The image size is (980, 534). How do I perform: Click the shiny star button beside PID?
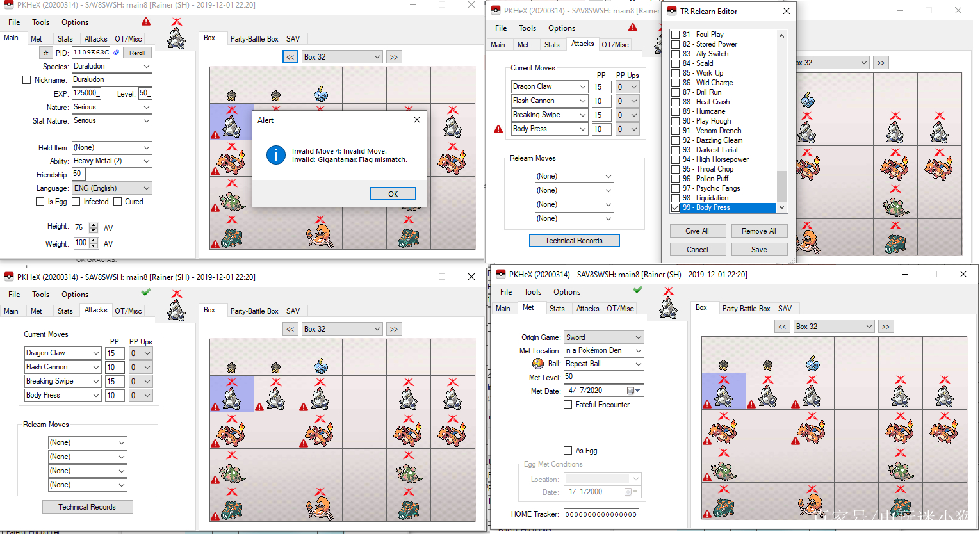click(45, 53)
